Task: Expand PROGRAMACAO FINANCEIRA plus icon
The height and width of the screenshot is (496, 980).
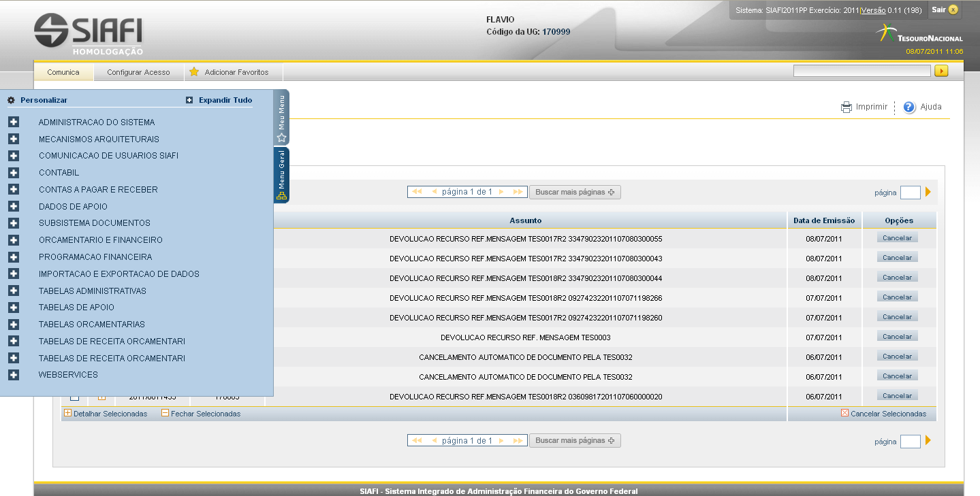Action: [x=14, y=257]
